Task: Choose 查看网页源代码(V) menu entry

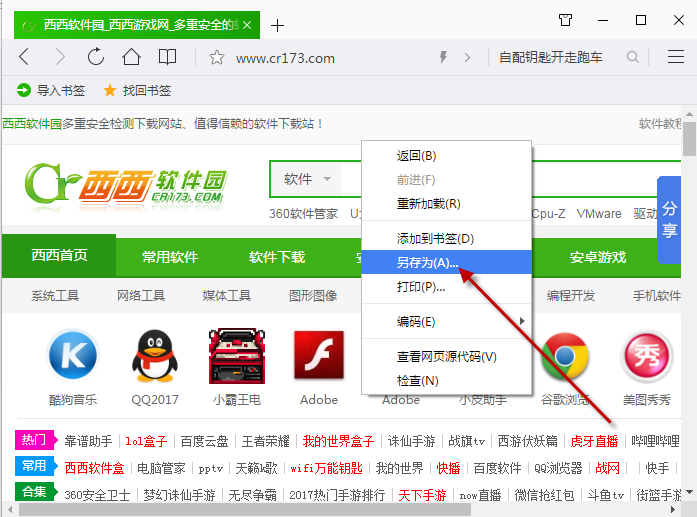Action: pyautogui.click(x=447, y=357)
